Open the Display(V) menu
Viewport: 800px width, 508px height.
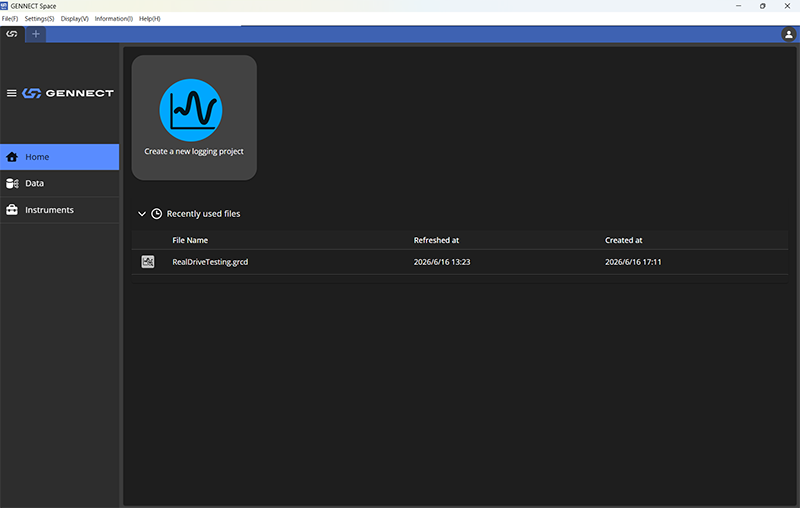74,19
